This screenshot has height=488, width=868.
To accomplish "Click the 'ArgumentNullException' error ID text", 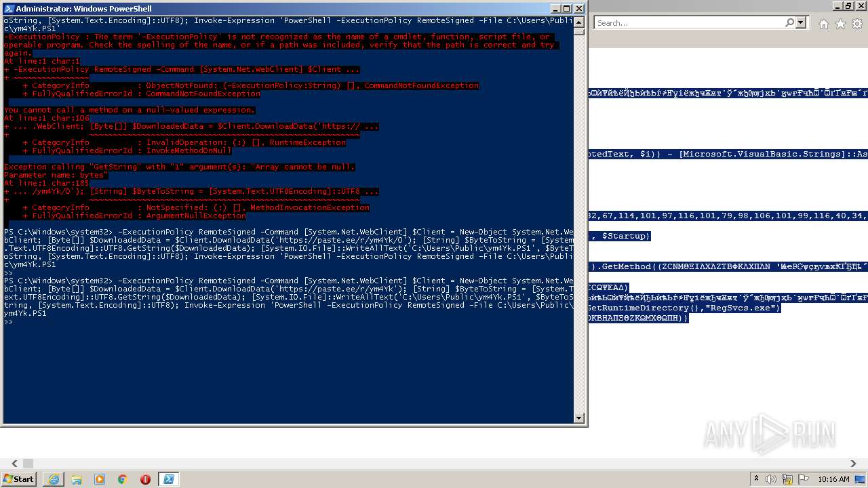I will [x=196, y=216].
